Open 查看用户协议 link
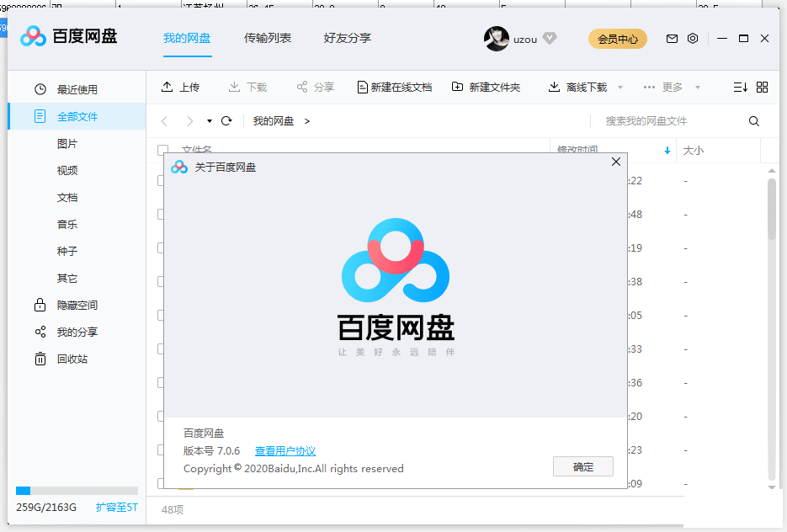 click(285, 451)
